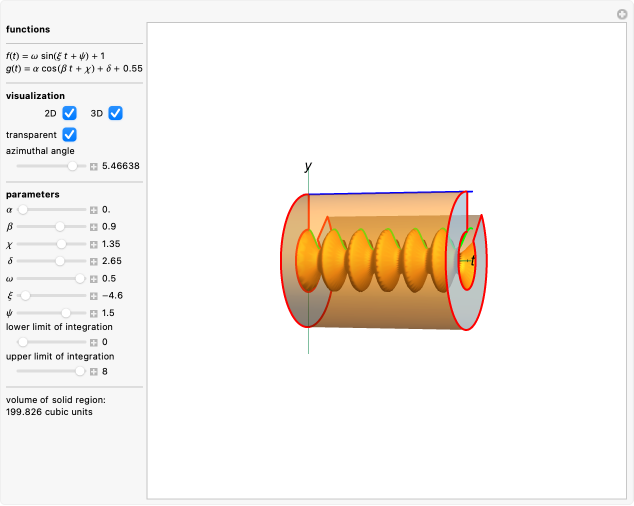Uncheck the transparent checkbox
Viewport: 634px width, 506px height.
[x=69, y=135]
